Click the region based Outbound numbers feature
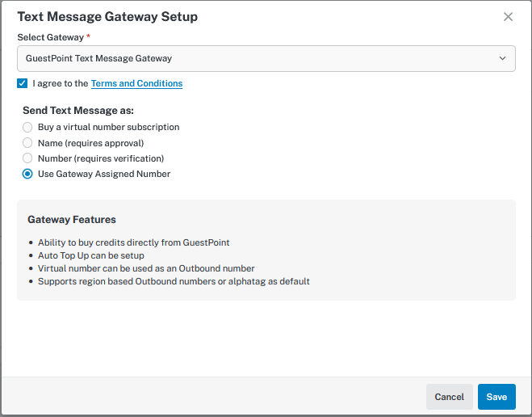This screenshot has height=417, width=532. pyautogui.click(x=174, y=281)
